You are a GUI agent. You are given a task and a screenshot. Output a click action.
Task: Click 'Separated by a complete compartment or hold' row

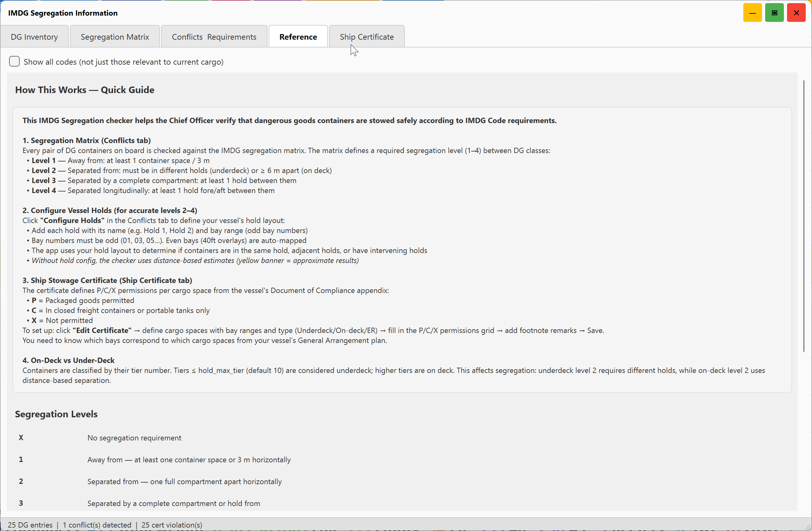[174, 503]
